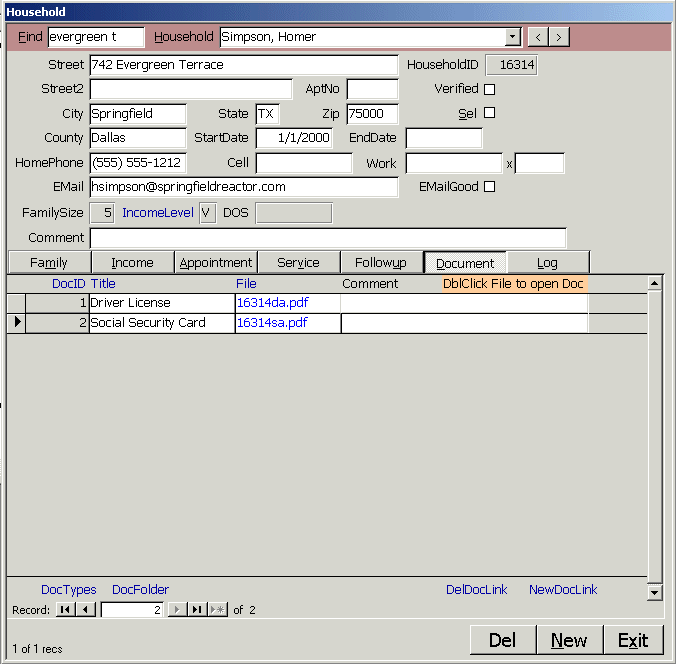676x664 pixels.
Task: Click the DelDocLink link
Action: click(x=476, y=589)
